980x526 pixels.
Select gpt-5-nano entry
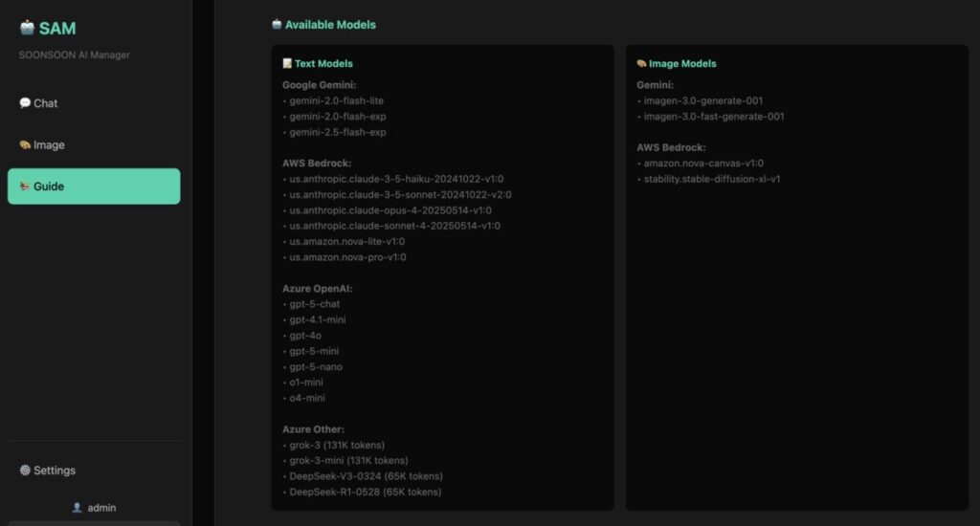coord(316,366)
